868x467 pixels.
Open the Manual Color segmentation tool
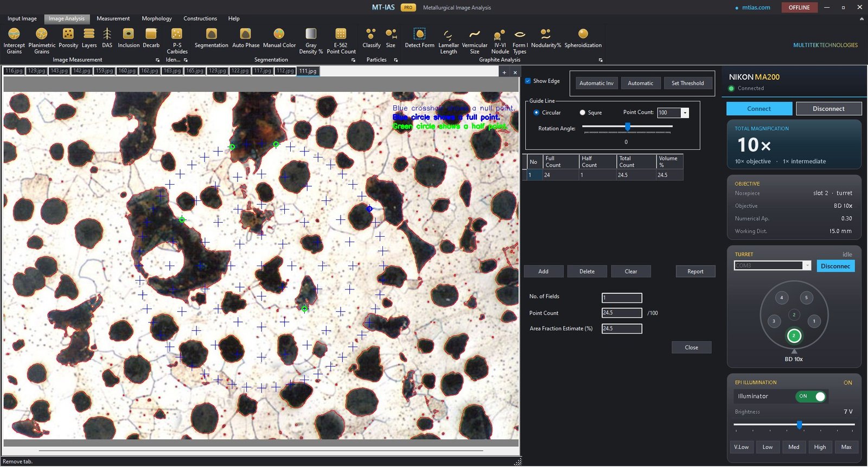pos(279,39)
